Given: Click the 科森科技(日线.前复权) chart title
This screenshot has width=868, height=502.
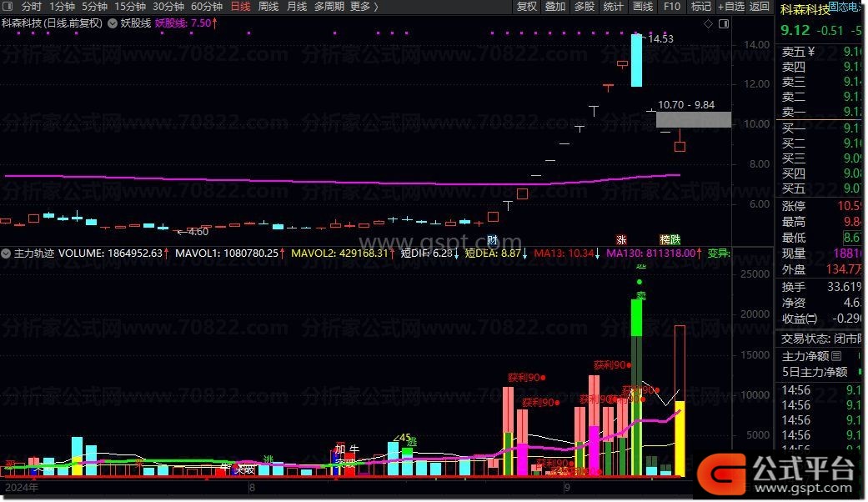Looking at the screenshot, I should coord(52,23).
